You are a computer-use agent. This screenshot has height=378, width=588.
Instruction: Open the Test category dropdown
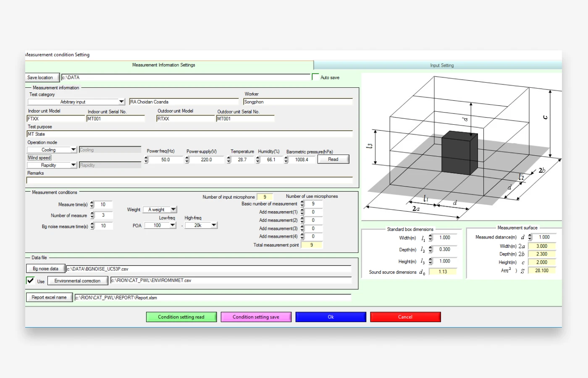(x=121, y=102)
